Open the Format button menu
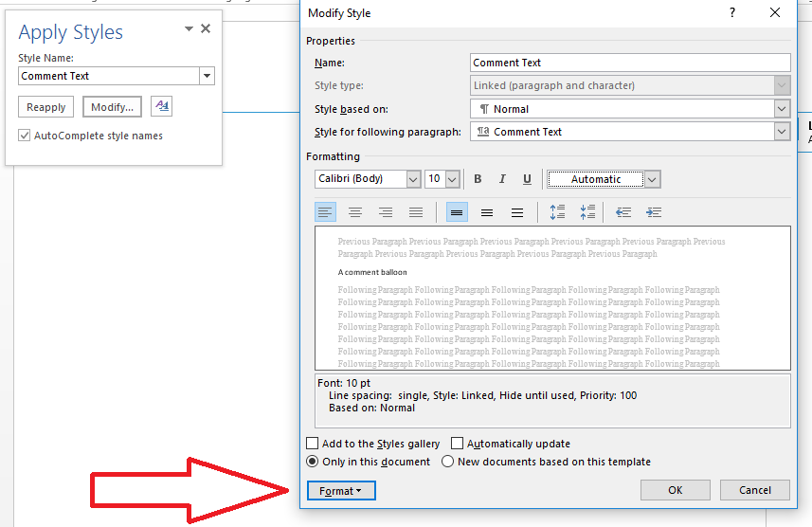The height and width of the screenshot is (527, 812). tap(341, 491)
